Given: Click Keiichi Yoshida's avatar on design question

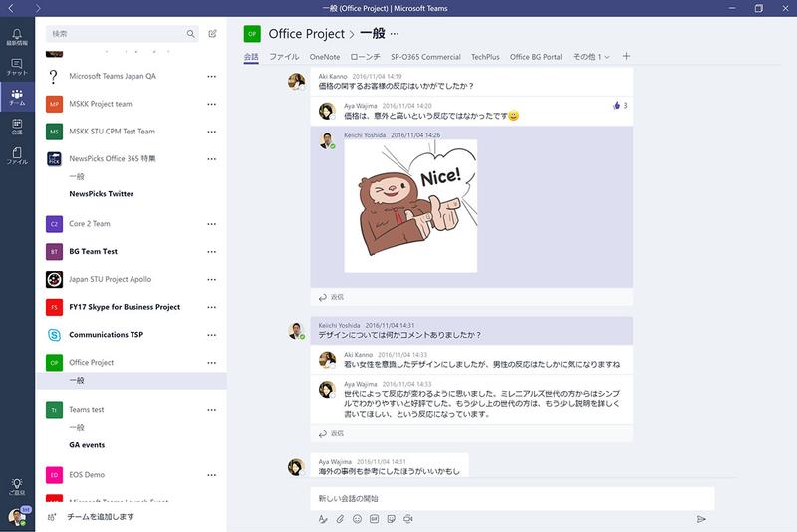Looking at the screenshot, I should [296, 331].
